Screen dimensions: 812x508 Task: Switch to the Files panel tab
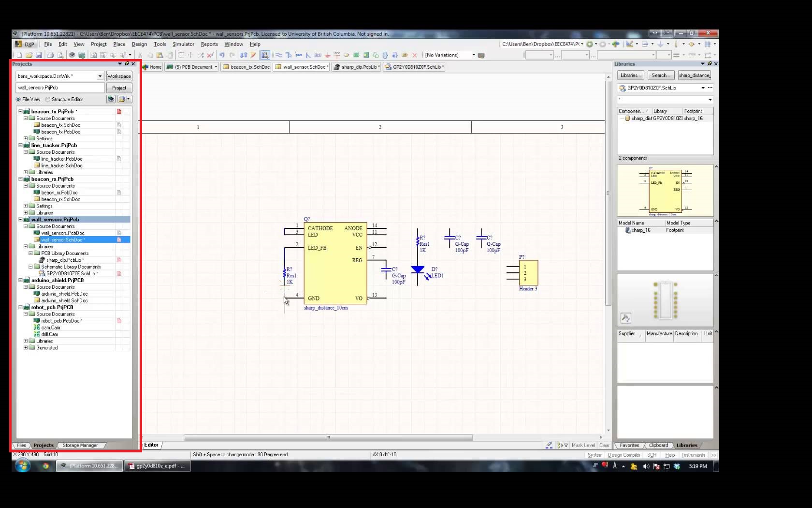click(21, 445)
